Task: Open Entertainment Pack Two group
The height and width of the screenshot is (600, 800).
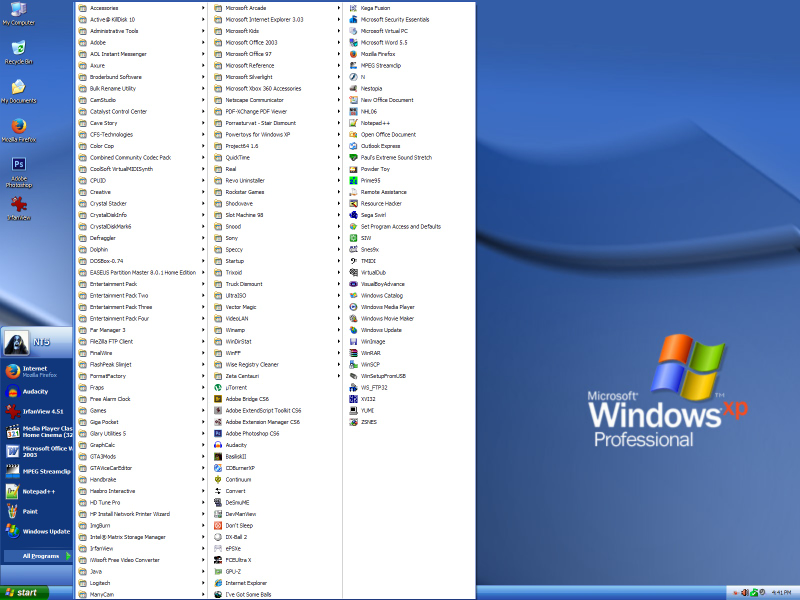Action: [141, 295]
